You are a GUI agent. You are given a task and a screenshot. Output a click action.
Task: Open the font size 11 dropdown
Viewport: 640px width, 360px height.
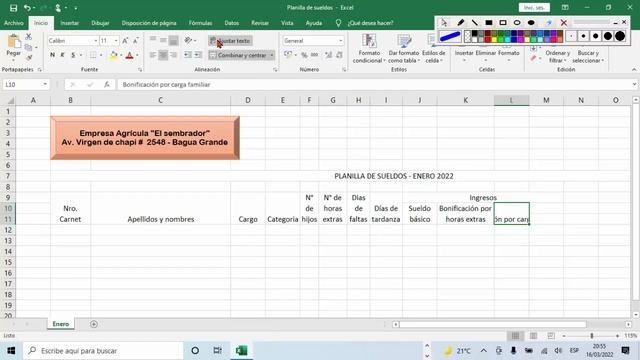pyautogui.click(x=116, y=41)
